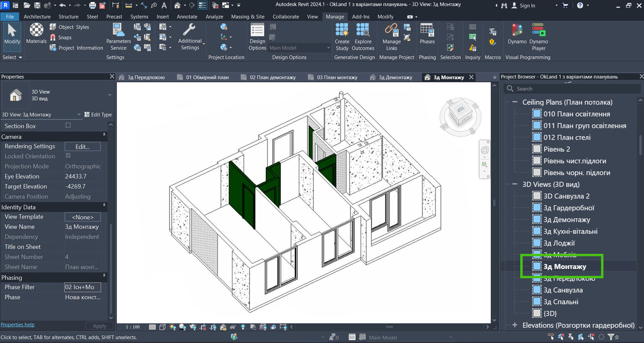
Task: Launch Dynamo visual programming
Action: [517, 34]
